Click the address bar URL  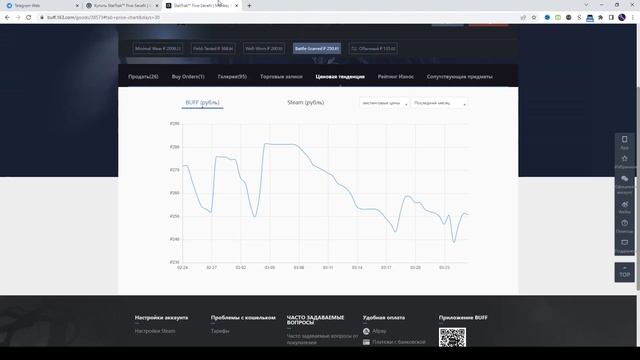coord(103,18)
